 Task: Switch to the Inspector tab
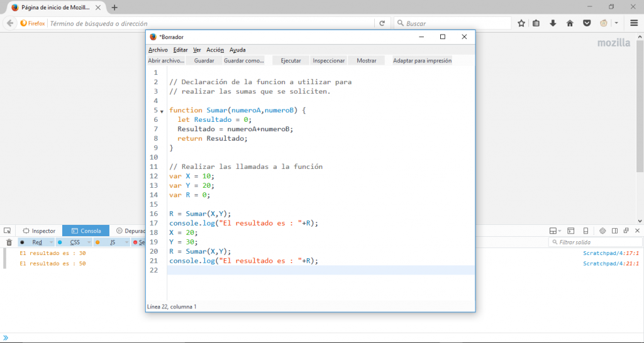(x=38, y=231)
